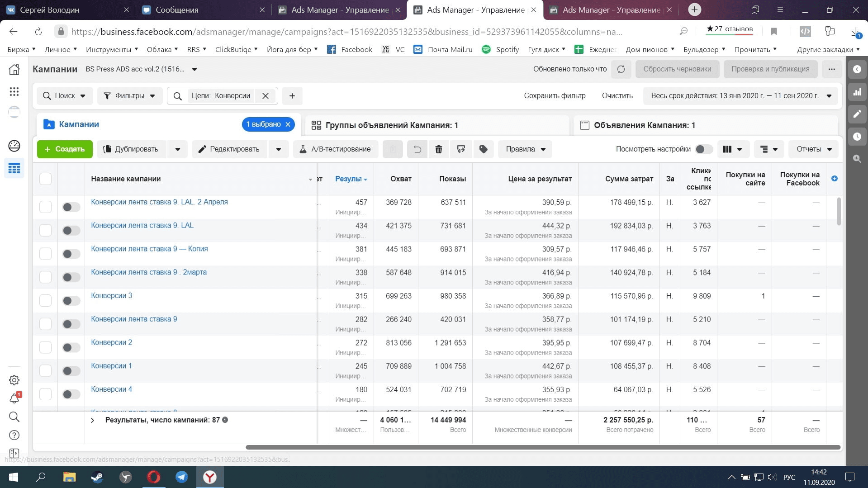Undo the last change

417,149
